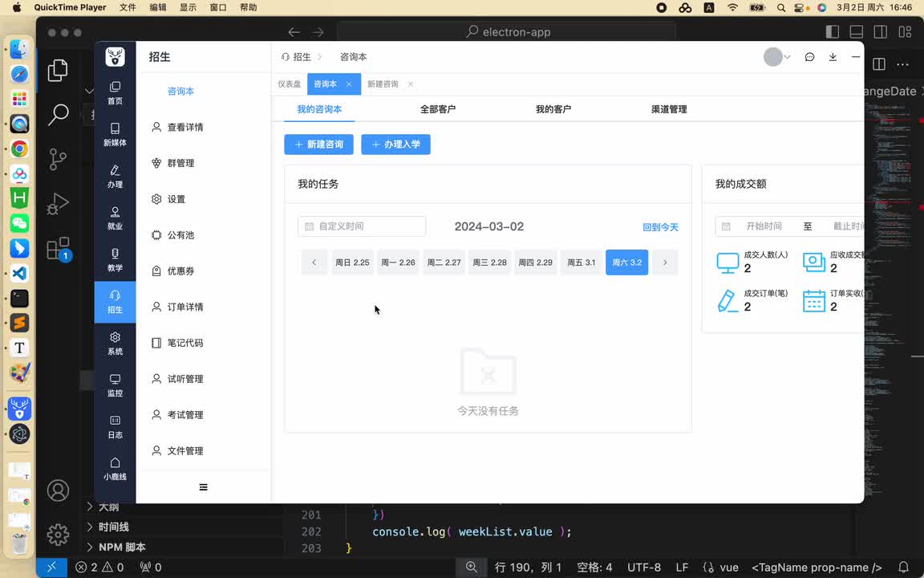Switch to 我的客户 tab
Screen dimensions: 924x578
pos(553,109)
